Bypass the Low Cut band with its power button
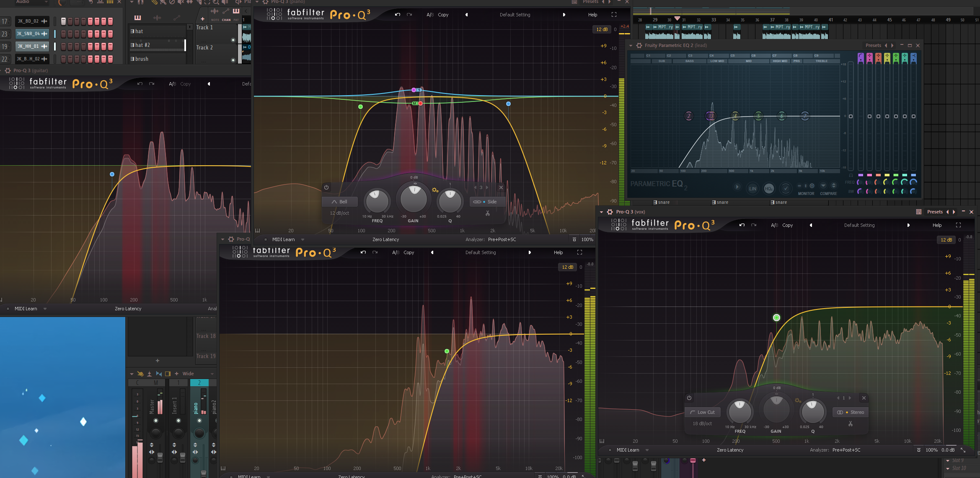This screenshot has height=478, width=980. (x=689, y=398)
